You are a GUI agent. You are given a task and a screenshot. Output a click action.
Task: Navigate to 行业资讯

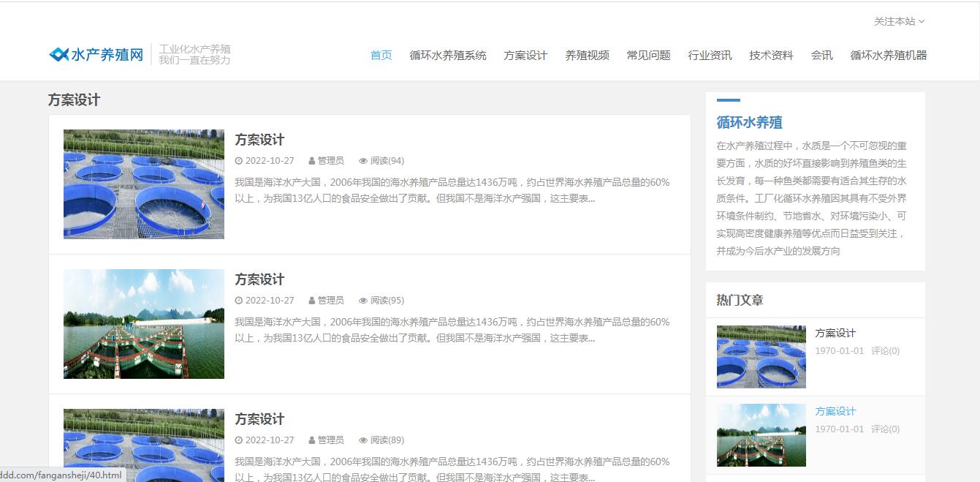709,55
